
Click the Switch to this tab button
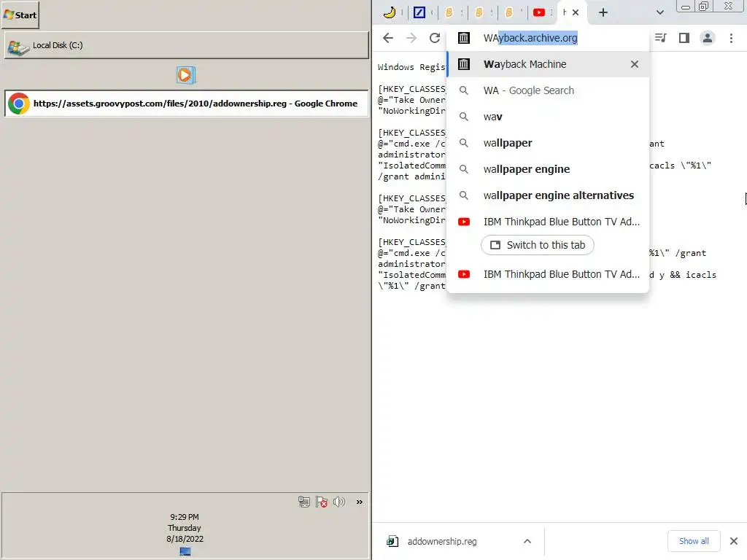click(x=538, y=245)
